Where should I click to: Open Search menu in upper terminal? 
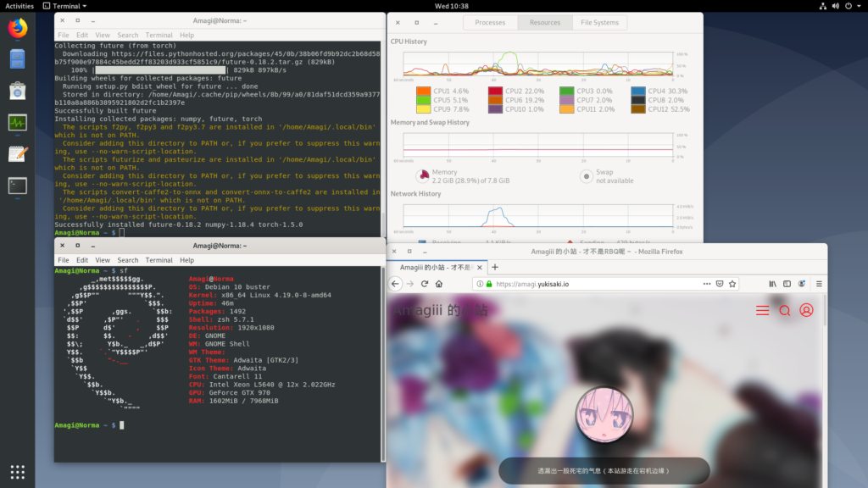click(x=127, y=35)
